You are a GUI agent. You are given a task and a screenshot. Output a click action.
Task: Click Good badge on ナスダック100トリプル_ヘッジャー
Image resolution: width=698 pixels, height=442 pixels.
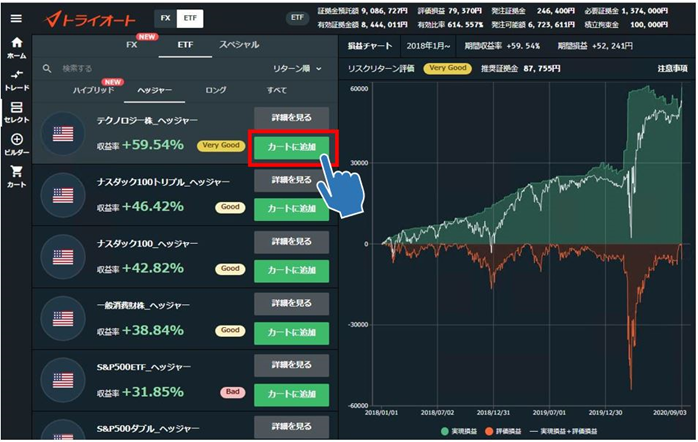point(230,207)
